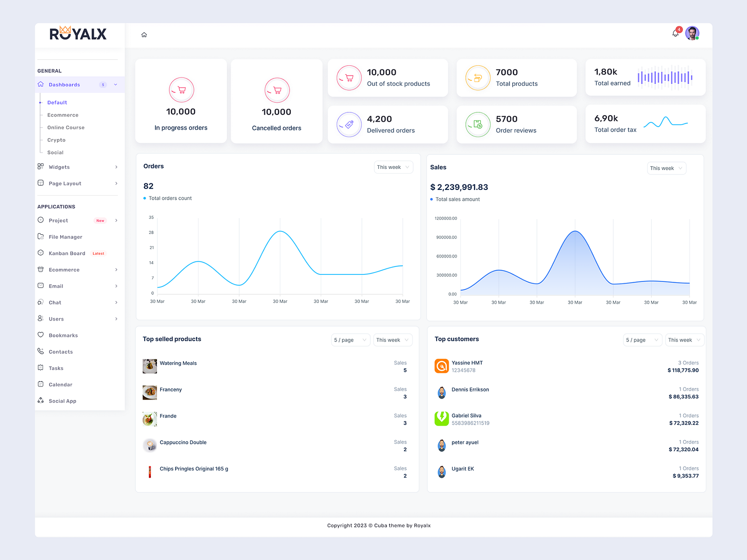The height and width of the screenshot is (560, 747).
Task: Open the Online Course dashboard
Action: tap(65, 127)
